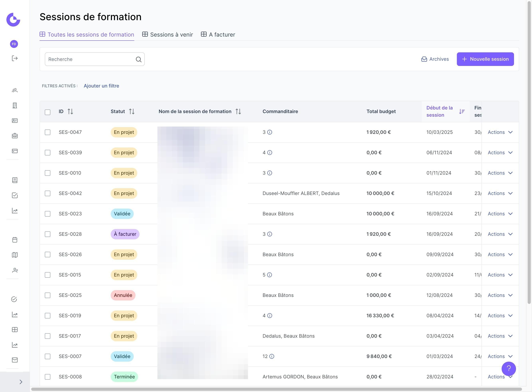Expand the sidebar with the bottom chevron arrow

(x=21, y=382)
